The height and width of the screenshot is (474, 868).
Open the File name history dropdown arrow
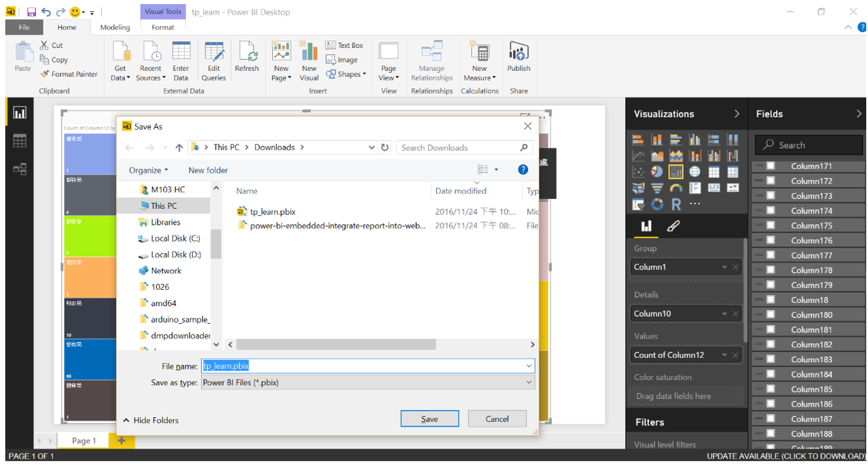click(529, 366)
